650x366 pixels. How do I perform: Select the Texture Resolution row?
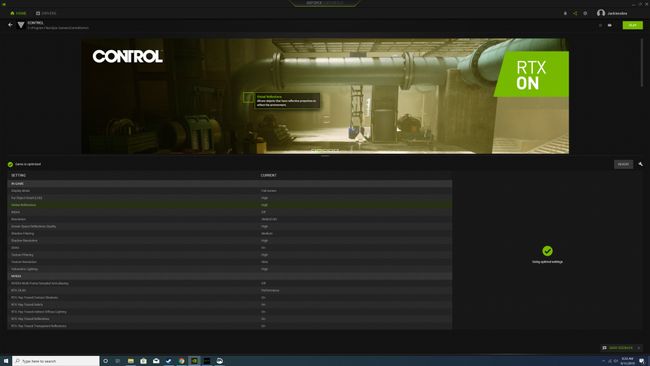(230, 262)
